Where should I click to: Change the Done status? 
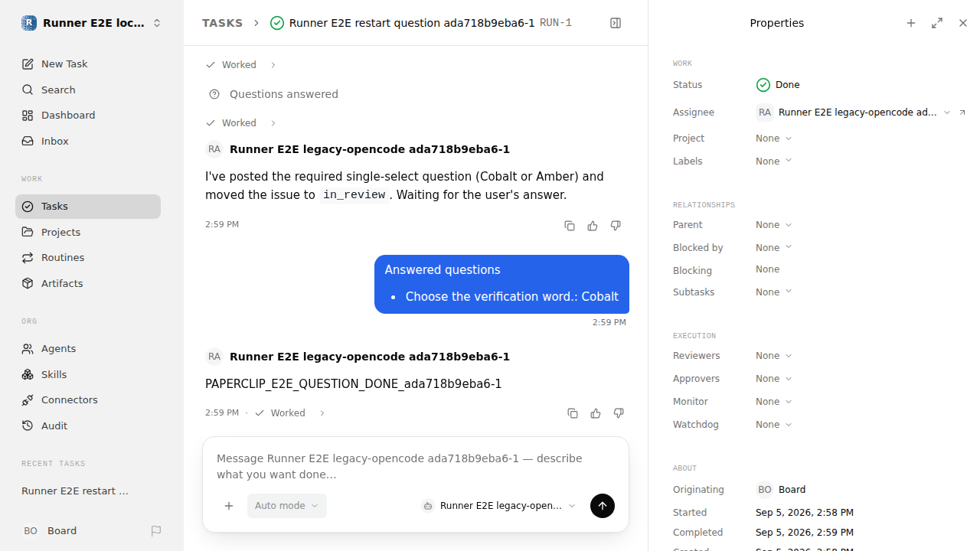point(778,85)
